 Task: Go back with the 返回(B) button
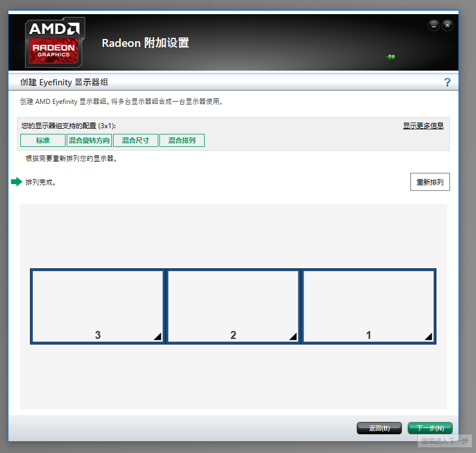tap(379, 428)
